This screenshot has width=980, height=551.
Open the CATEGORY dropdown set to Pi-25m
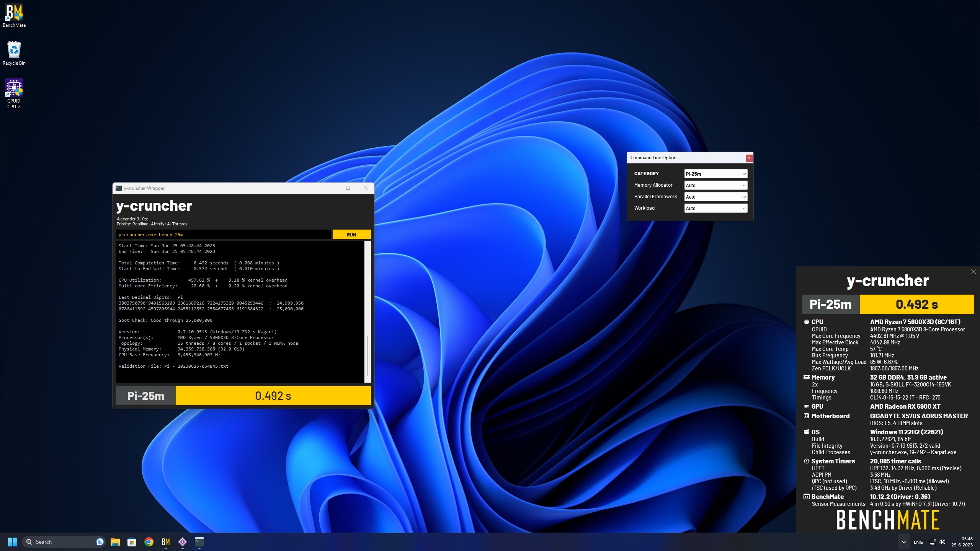tap(716, 174)
